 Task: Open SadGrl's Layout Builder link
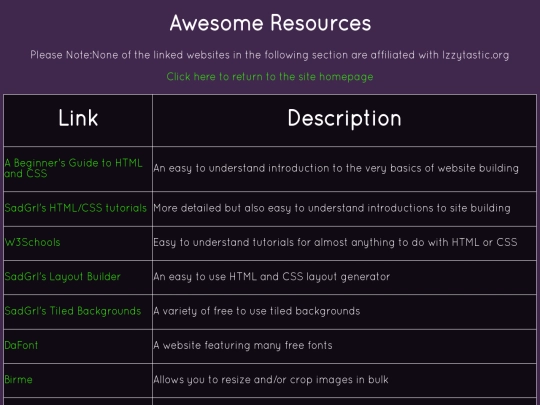(x=62, y=277)
